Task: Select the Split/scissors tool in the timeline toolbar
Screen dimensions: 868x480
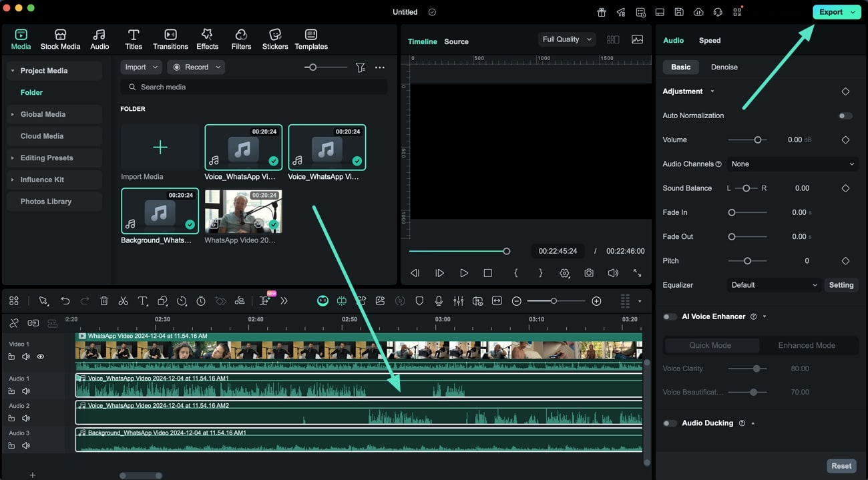Action: point(123,301)
